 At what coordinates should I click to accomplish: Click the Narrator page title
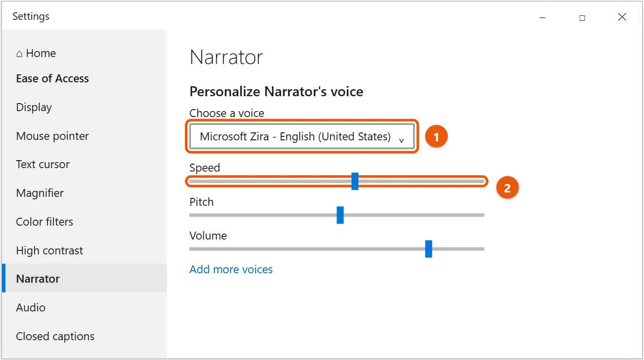coord(226,57)
